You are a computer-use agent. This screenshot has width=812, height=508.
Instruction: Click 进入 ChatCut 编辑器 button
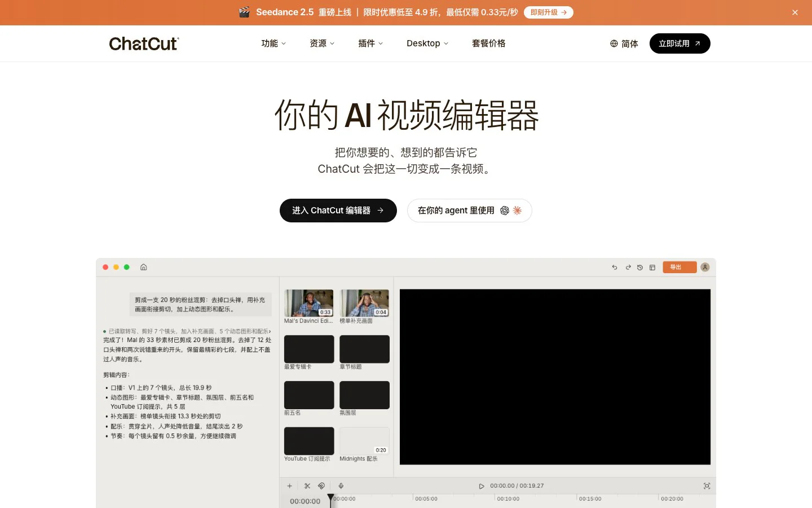[338, 211]
